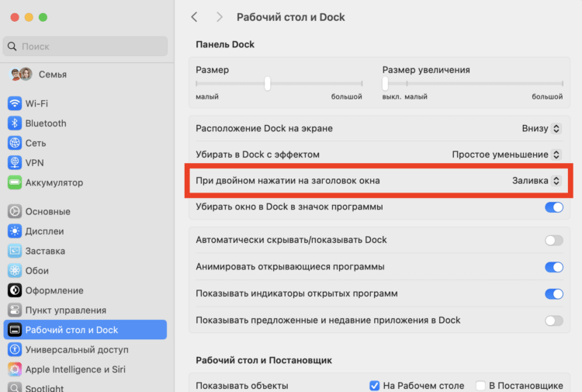Select the Дисплеи sun icon
The image size is (582, 392).
click(x=15, y=231)
